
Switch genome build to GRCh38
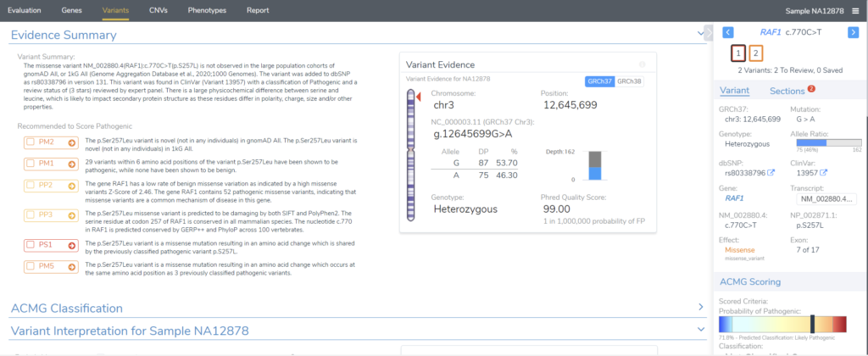(x=629, y=81)
